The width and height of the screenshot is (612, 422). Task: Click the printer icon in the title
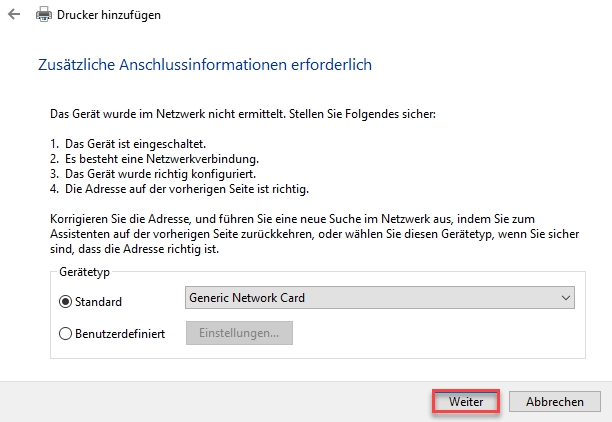click(x=43, y=15)
